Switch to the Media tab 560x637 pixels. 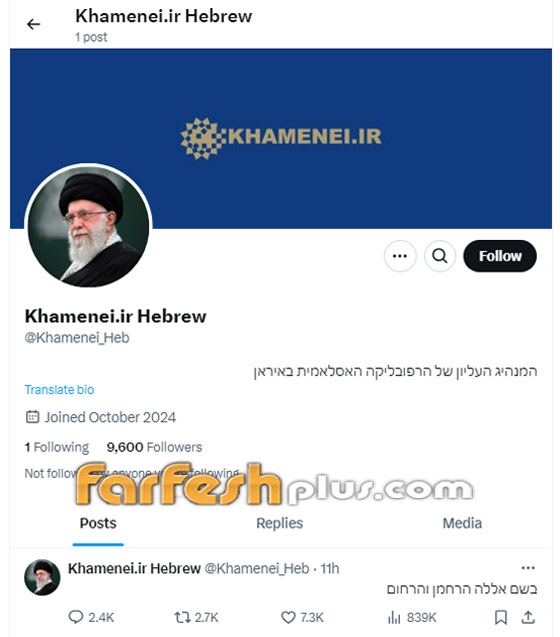[x=462, y=523]
